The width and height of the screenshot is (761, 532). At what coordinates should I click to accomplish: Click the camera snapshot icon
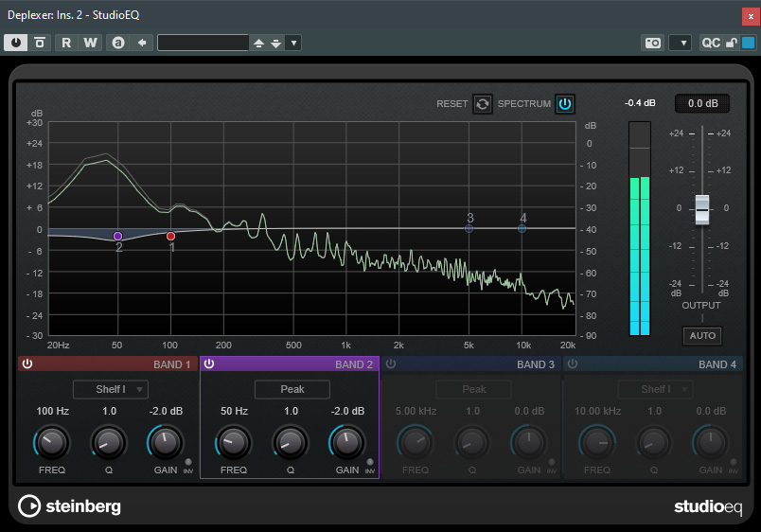pos(653,43)
